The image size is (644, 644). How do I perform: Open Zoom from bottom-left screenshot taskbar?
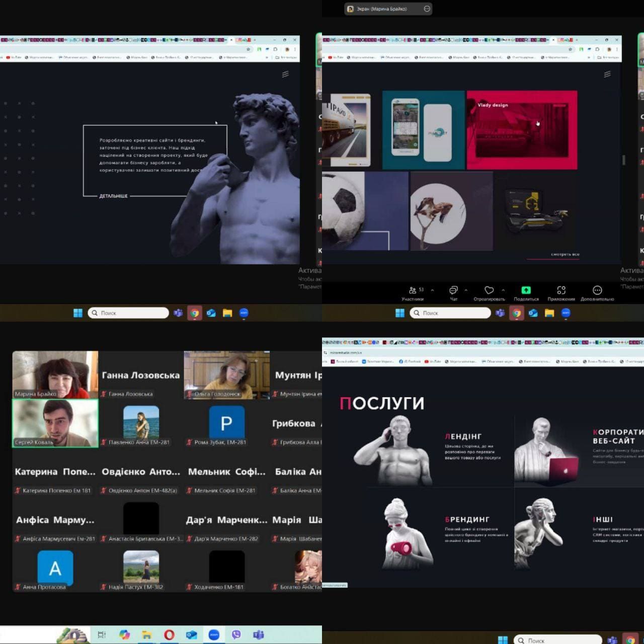click(x=214, y=634)
